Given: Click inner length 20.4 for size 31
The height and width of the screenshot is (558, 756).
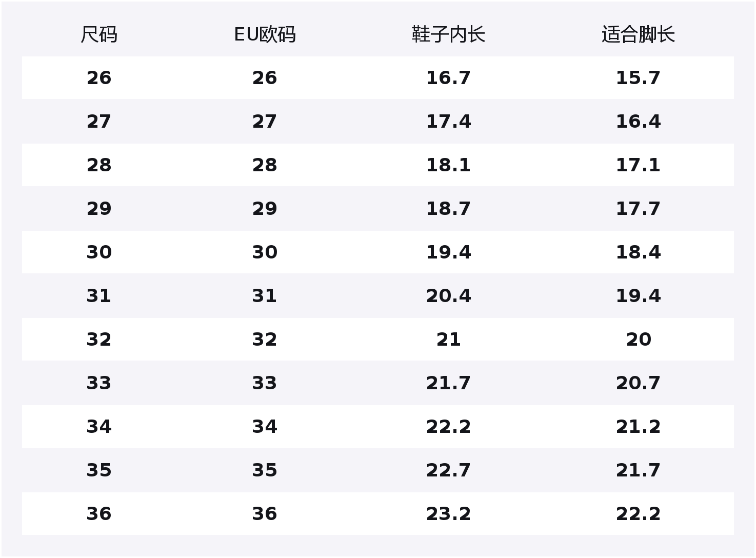Looking at the screenshot, I should click(448, 296).
